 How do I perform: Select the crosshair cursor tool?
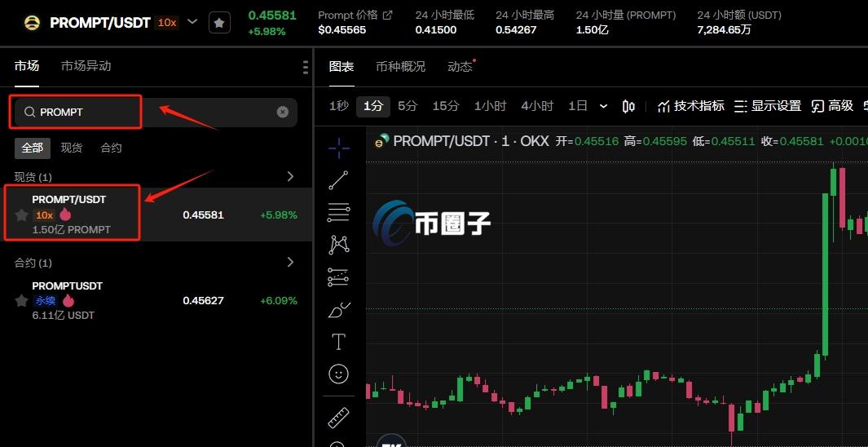(x=339, y=148)
